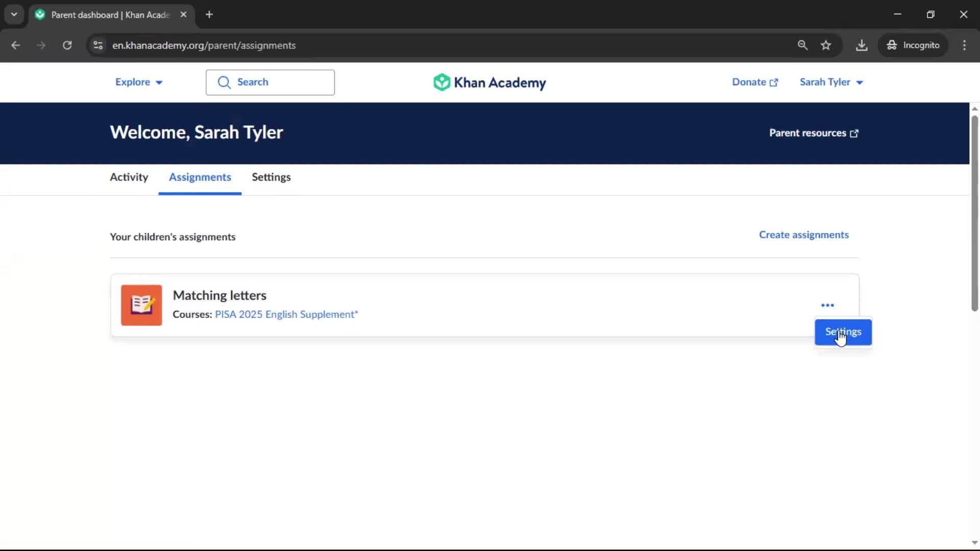Click the Khan Academy logo
This screenshot has width=980, height=551.
coord(489,82)
